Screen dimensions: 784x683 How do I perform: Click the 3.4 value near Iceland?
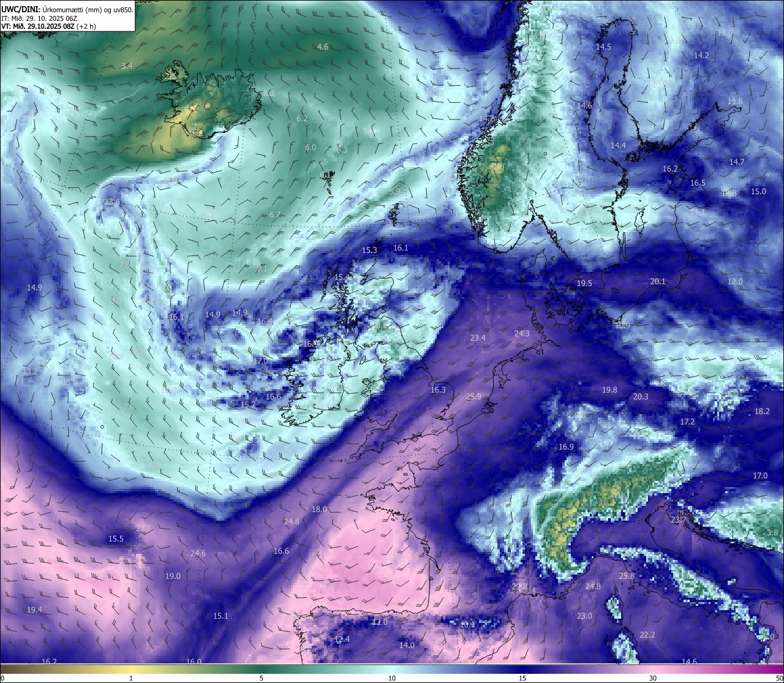(x=127, y=66)
